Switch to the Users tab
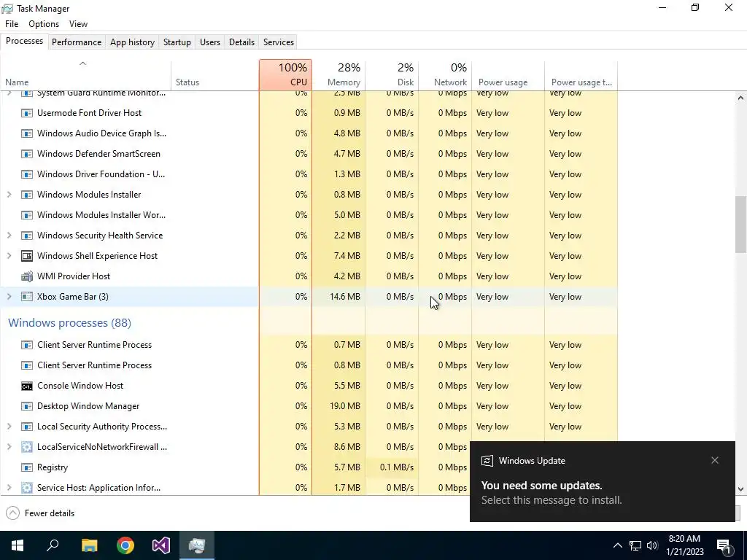Viewport: 747px width, 560px height. 210,42
